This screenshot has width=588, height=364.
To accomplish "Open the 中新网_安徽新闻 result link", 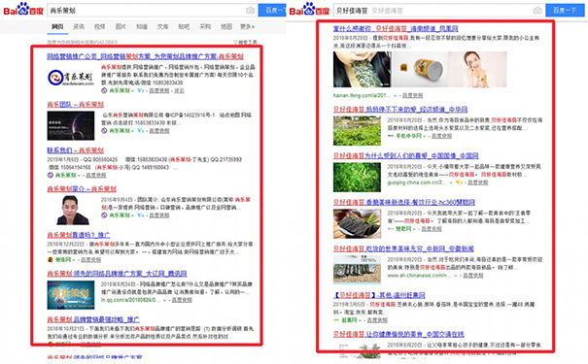I will (404, 248).
